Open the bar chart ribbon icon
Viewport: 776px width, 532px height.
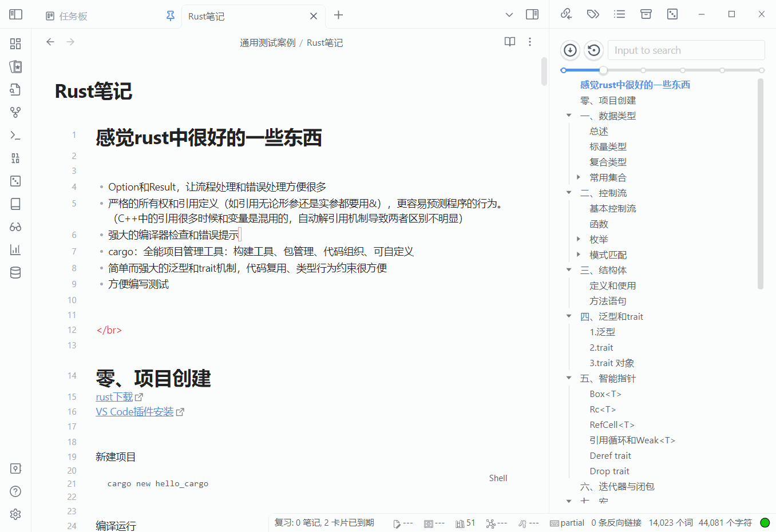tap(15, 249)
